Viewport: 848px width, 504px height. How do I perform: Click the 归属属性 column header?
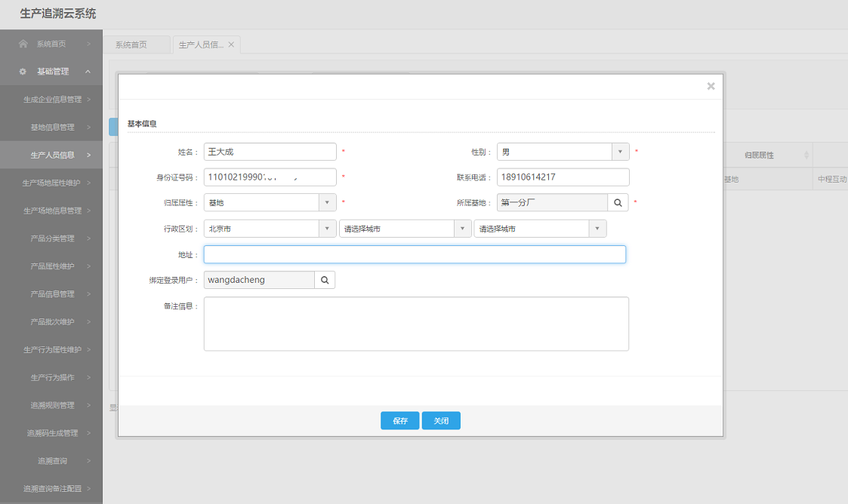[759, 155]
